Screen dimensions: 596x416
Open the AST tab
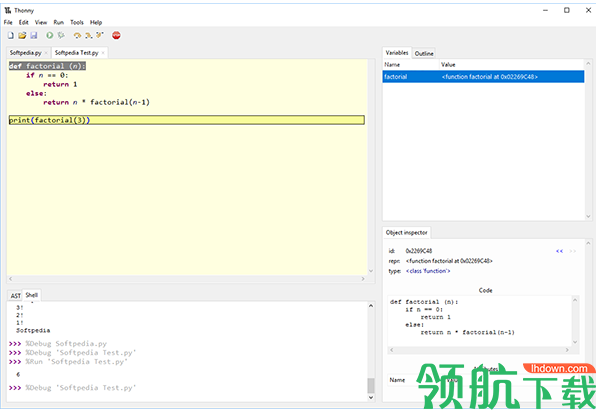tap(16, 295)
